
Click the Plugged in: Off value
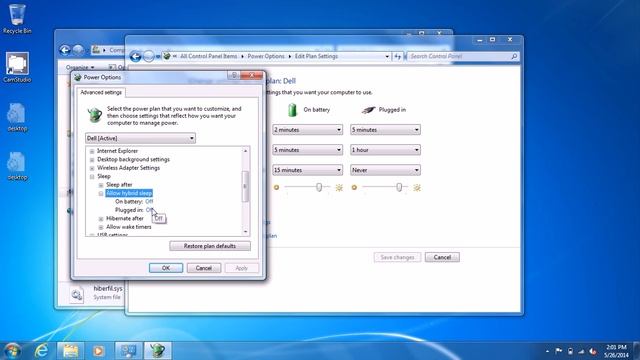tap(149, 210)
